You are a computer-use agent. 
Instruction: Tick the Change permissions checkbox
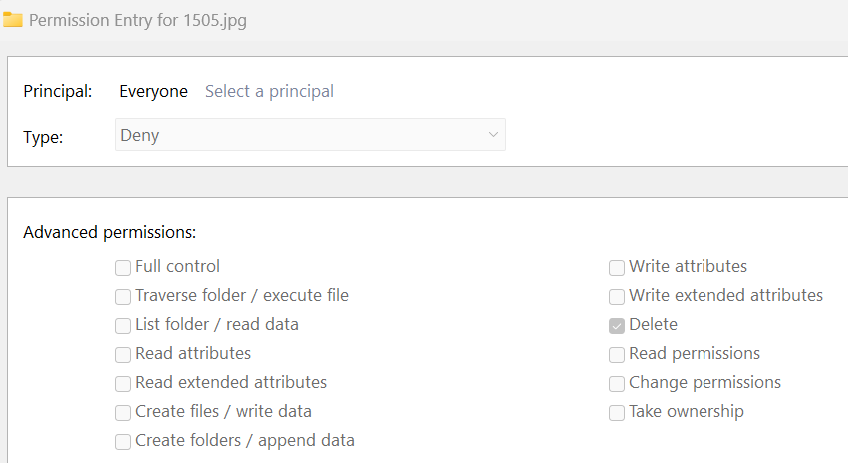point(617,383)
